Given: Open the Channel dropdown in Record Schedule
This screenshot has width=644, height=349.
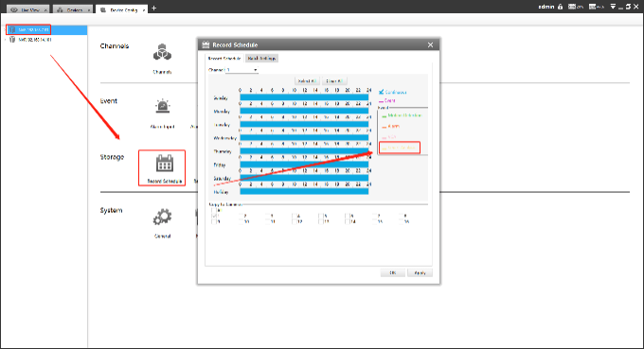Looking at the screenshot, I should [241, 70].
